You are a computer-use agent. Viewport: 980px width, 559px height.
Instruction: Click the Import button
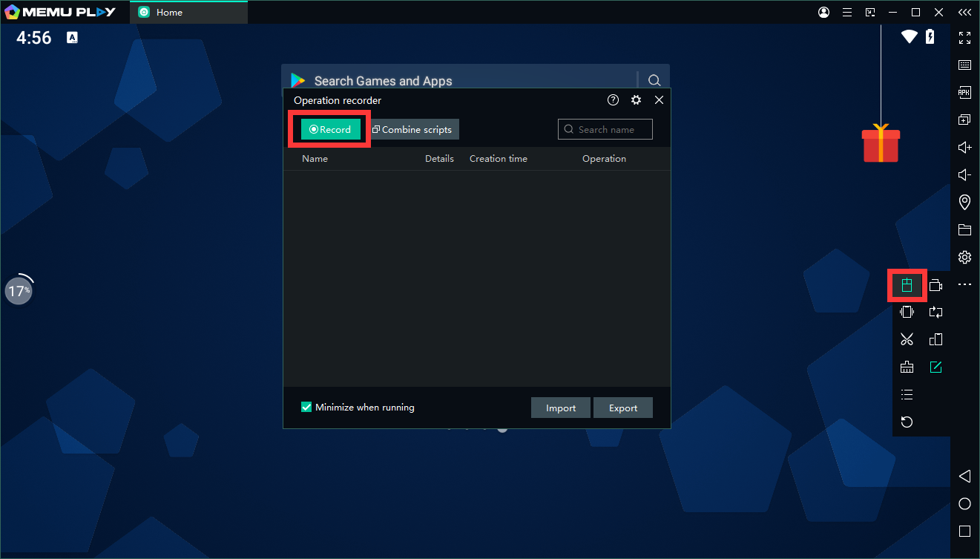(561, 408)
